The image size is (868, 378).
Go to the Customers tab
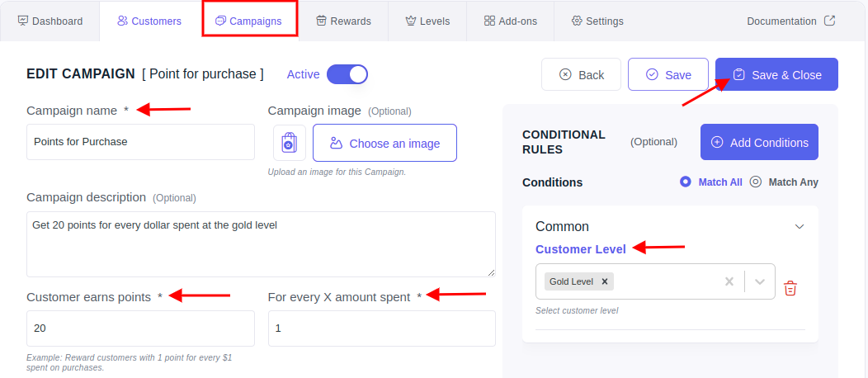click(x=149, y=21)
